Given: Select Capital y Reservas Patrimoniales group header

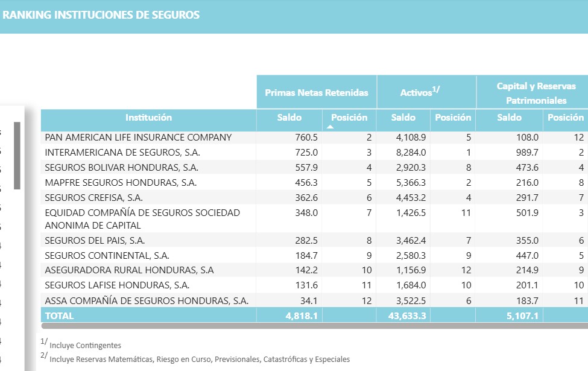Looking at the screenshot, I should [x=536, y=93].
